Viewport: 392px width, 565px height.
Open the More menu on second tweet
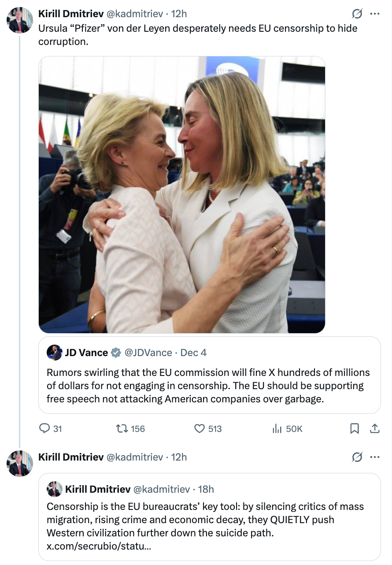(374, 457)
